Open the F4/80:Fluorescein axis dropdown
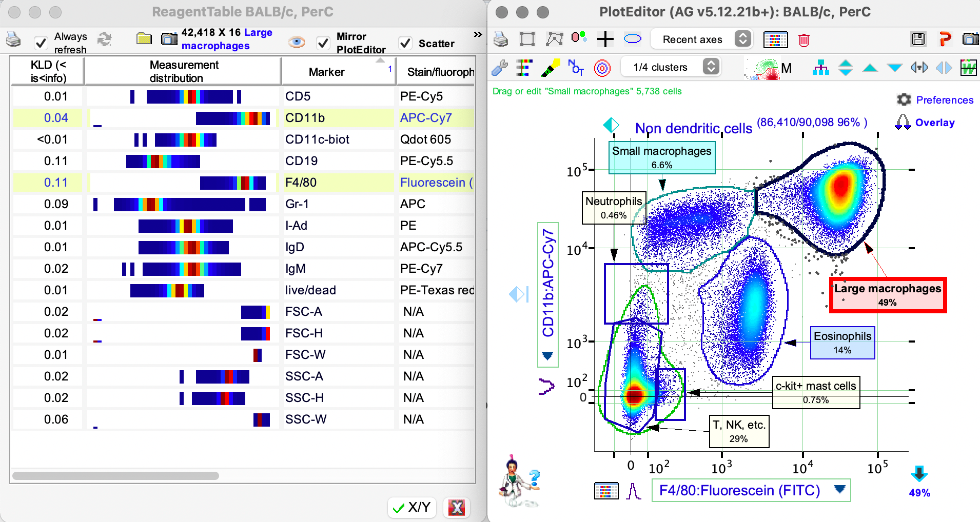The height and width of the screenshot is (522, 980). (838, 490)
